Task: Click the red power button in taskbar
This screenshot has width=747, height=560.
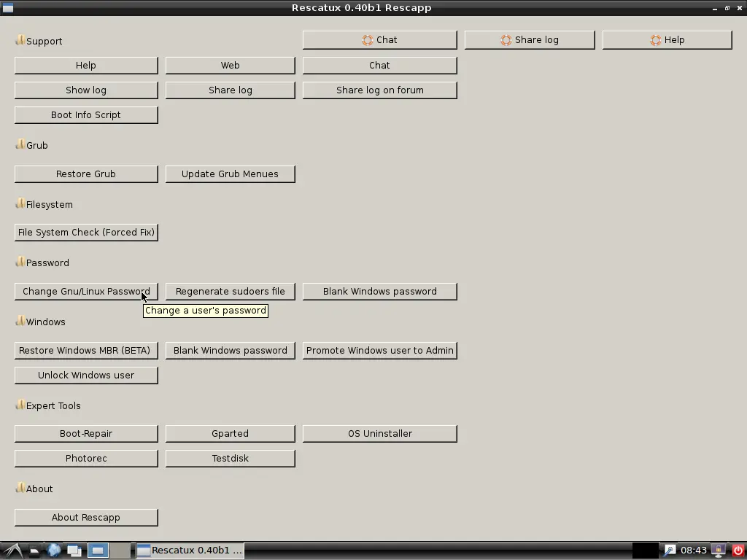Action: [x=738, y=551]
